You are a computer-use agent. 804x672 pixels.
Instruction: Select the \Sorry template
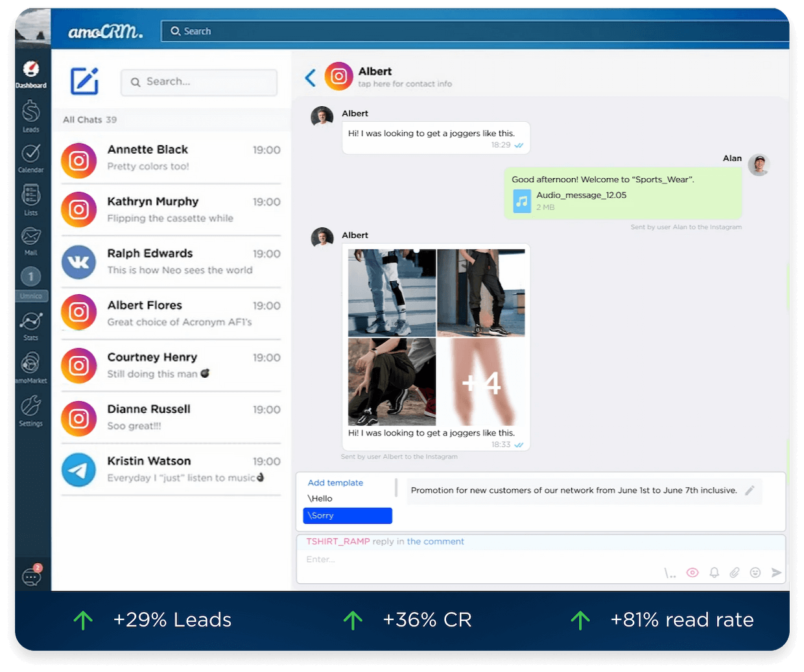click(x=348, y=516)
